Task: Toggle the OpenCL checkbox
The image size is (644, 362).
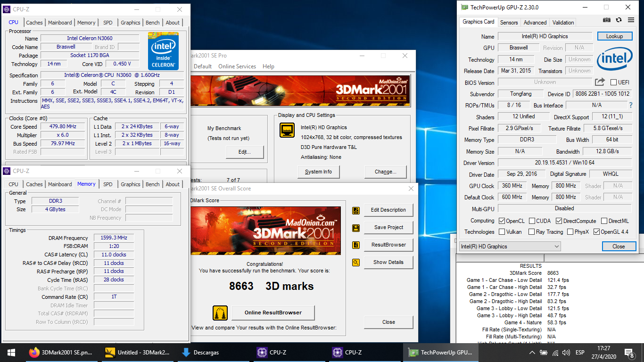Action: pos(502,221)
